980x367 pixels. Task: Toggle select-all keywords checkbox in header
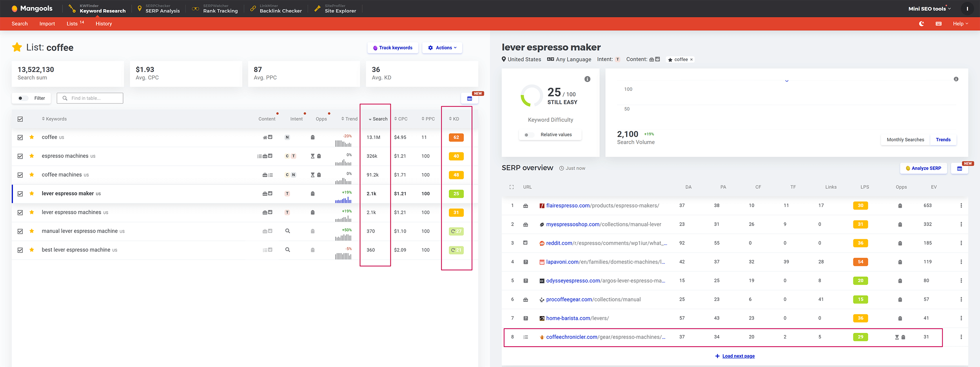20,119
